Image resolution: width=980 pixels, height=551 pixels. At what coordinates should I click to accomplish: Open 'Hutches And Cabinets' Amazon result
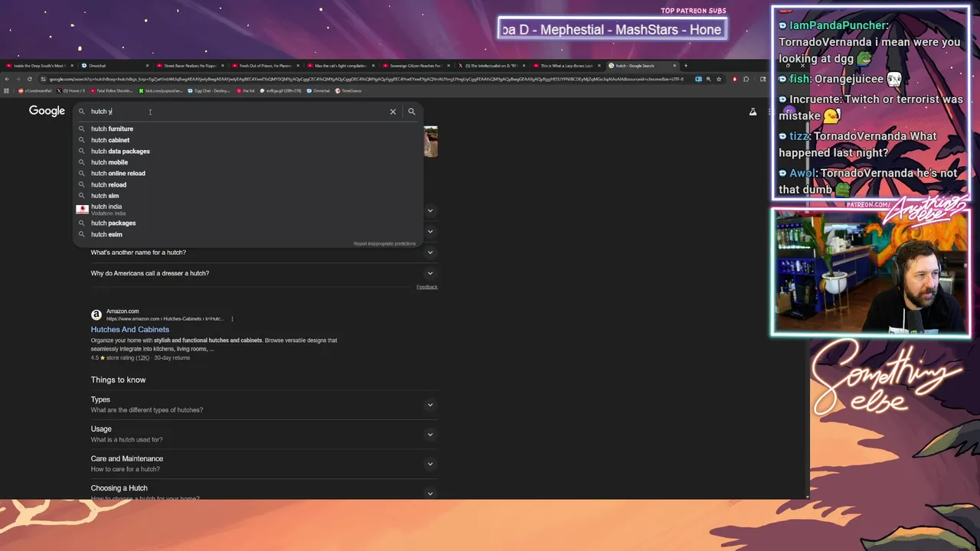point(130,330)
